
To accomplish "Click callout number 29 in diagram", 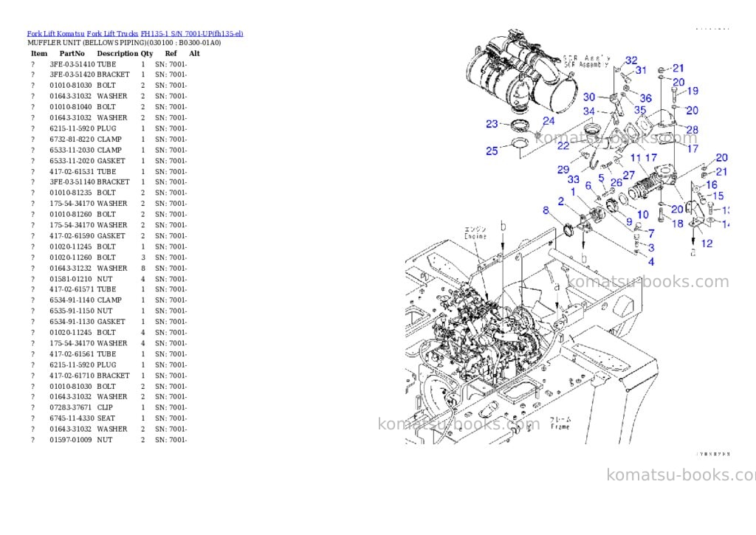I will [563, 170].
